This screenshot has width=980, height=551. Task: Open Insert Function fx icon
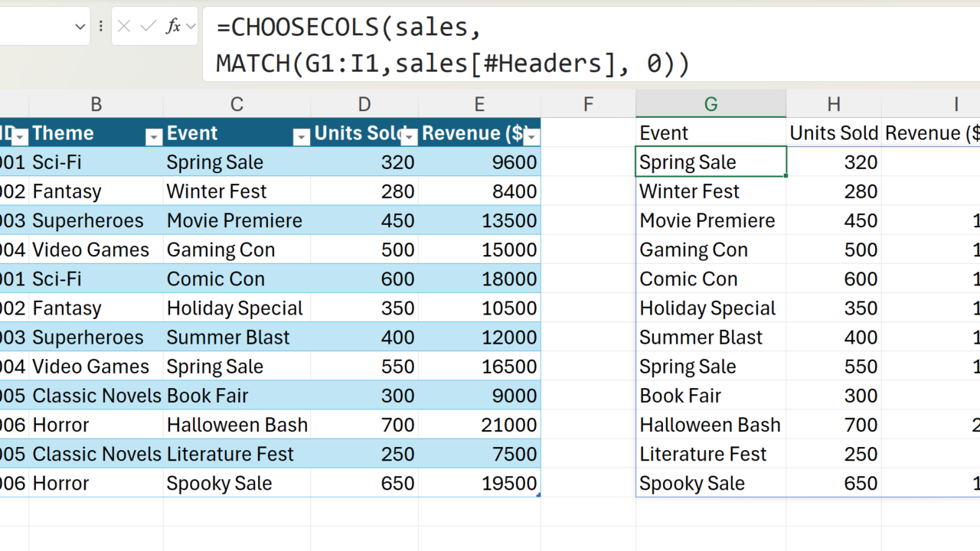click(x=173, y=27)
